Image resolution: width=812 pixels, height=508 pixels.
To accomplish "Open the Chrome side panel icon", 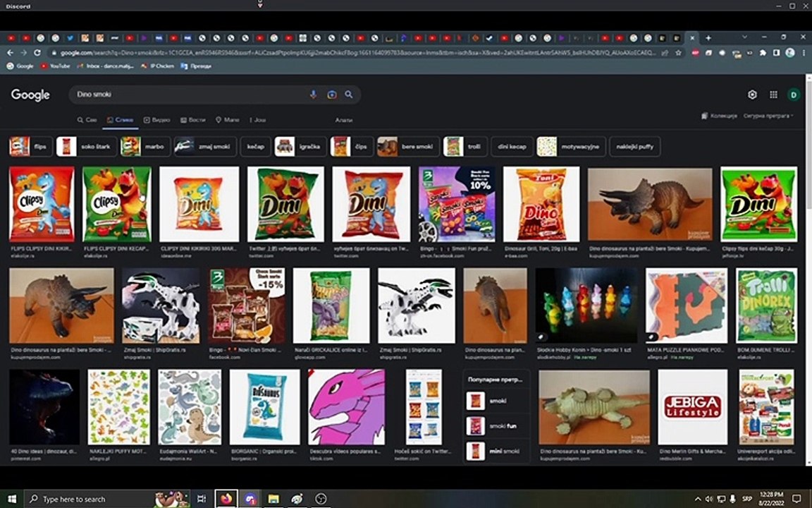I will 776,53.
